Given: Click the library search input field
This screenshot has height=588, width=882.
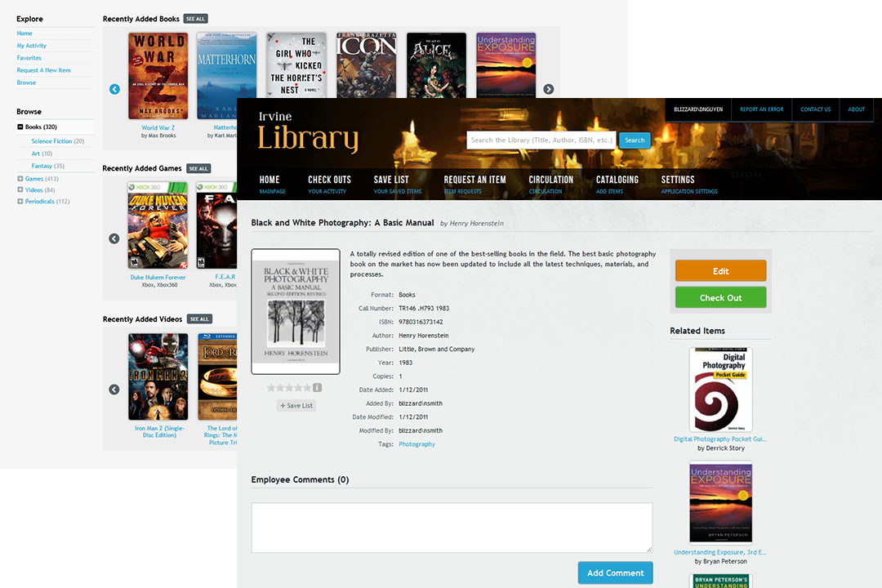Looking at the screenshot, I should pos(541,140).
